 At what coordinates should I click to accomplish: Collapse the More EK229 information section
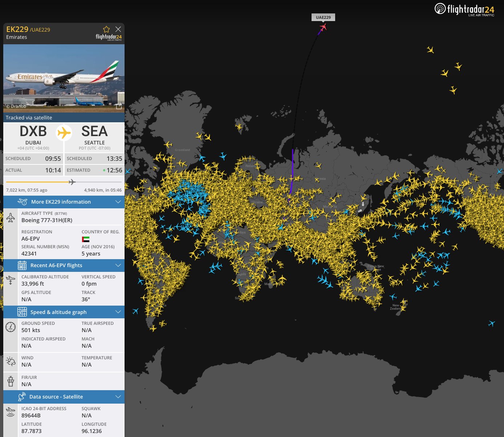pos(118,202)
